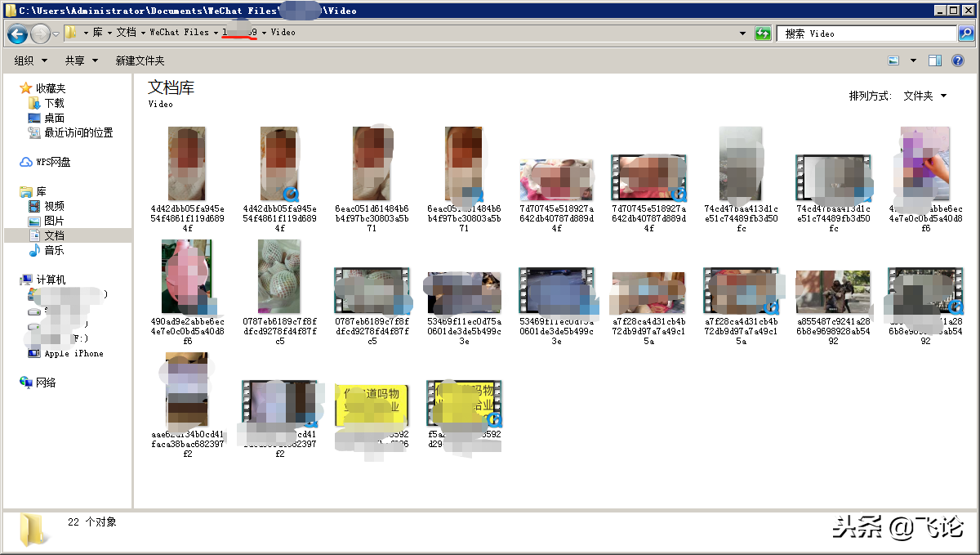
Task: Select Apple iPhone device in sidebar
Action: coord(73,353)
